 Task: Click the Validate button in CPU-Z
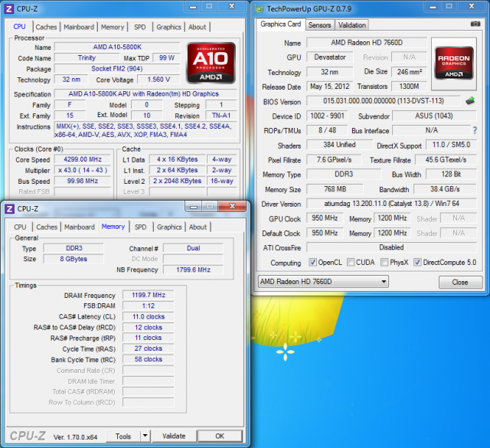click(x=174, y=436)
